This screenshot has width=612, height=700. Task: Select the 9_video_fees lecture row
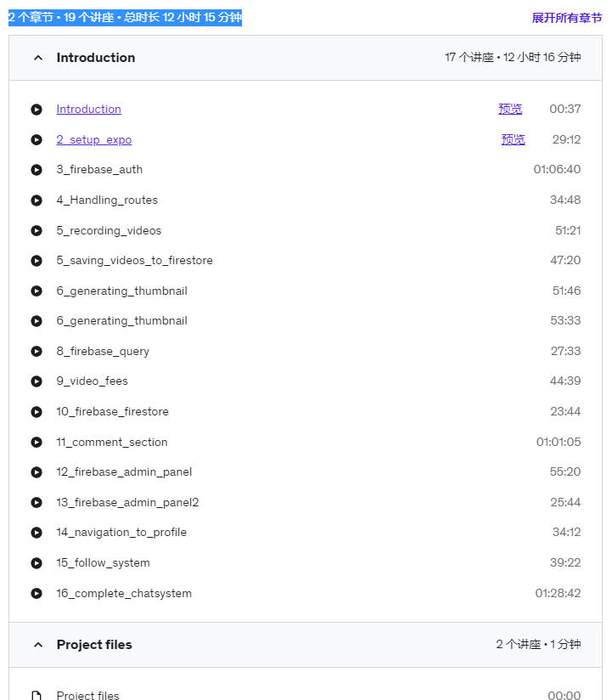306,381
